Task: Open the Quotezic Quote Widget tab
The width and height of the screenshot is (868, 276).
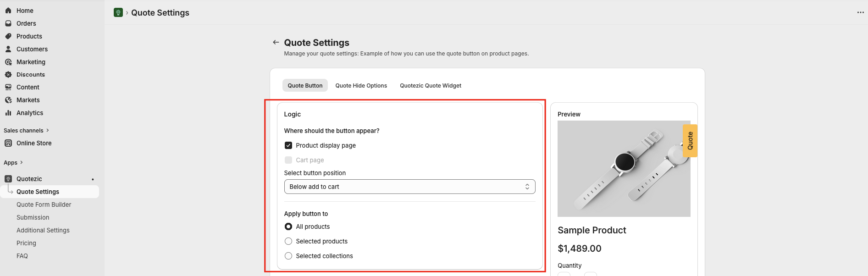Action: (430, 86)
